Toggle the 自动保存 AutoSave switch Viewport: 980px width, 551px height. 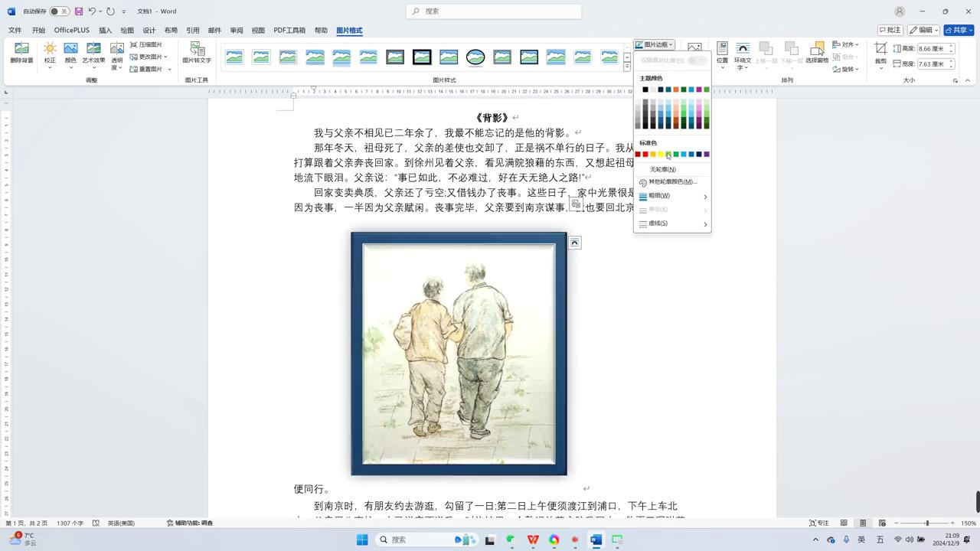coord(59,11)
